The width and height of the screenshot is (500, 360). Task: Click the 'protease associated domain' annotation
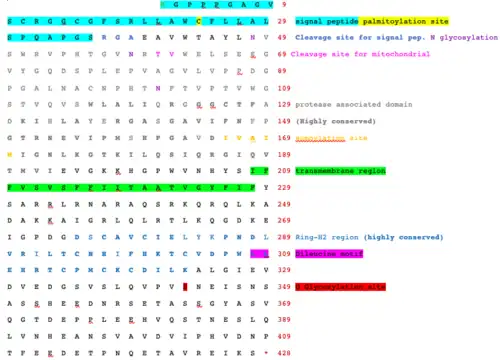354,105
